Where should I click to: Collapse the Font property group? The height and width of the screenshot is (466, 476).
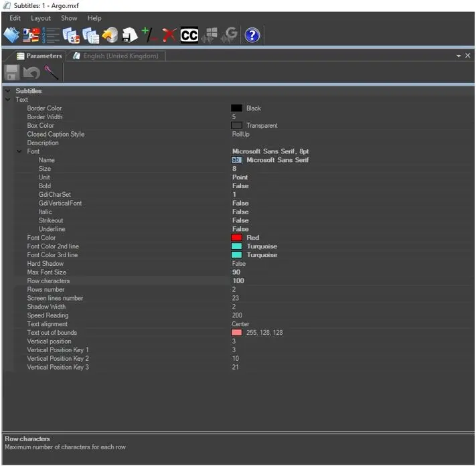[19, 151]
